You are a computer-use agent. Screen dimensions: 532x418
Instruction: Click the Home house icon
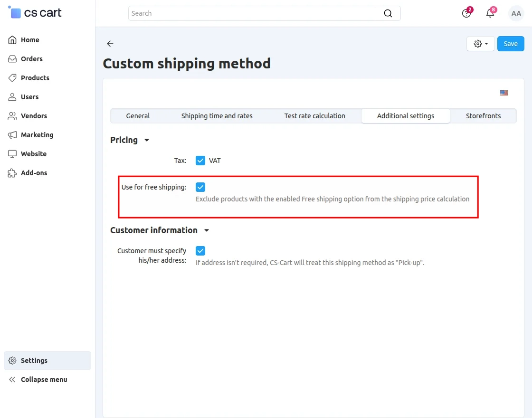[x=12, y=40]
